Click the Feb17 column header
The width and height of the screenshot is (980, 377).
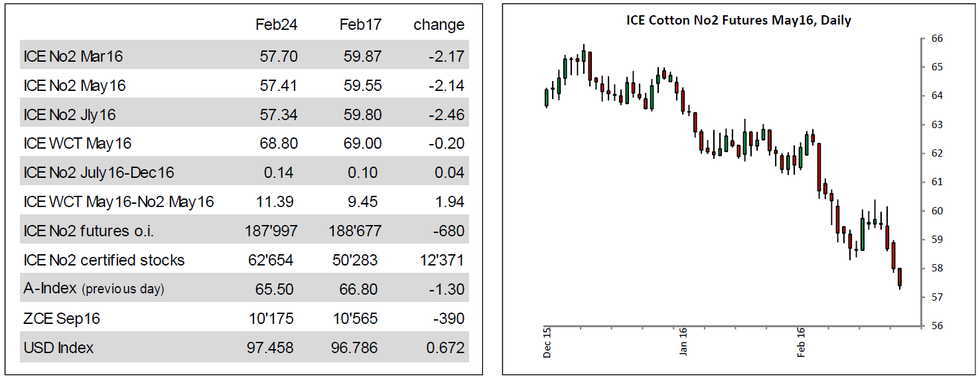360,25
